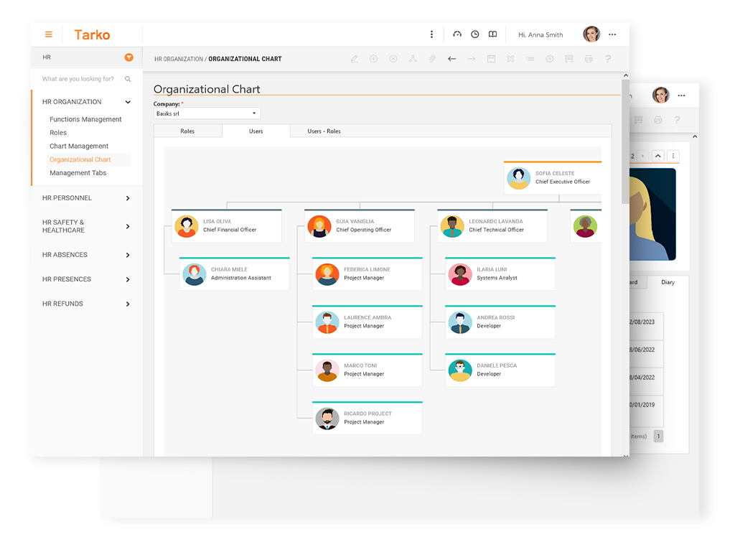Click the 'What are you looking for?' search field
Viewport: 735px width, 560px height.
pyautogui.click(x=78, y=79)
